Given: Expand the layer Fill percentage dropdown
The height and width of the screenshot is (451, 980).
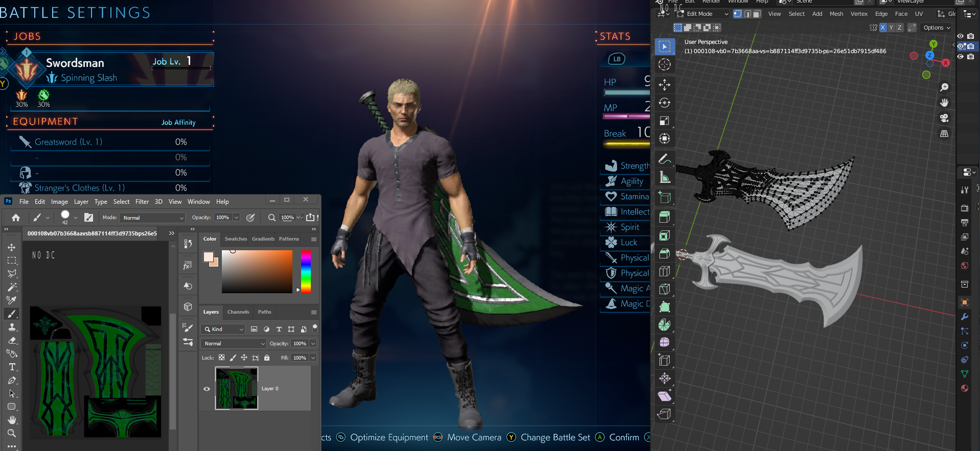Looking at the screenshot, I should click(313, 358).
